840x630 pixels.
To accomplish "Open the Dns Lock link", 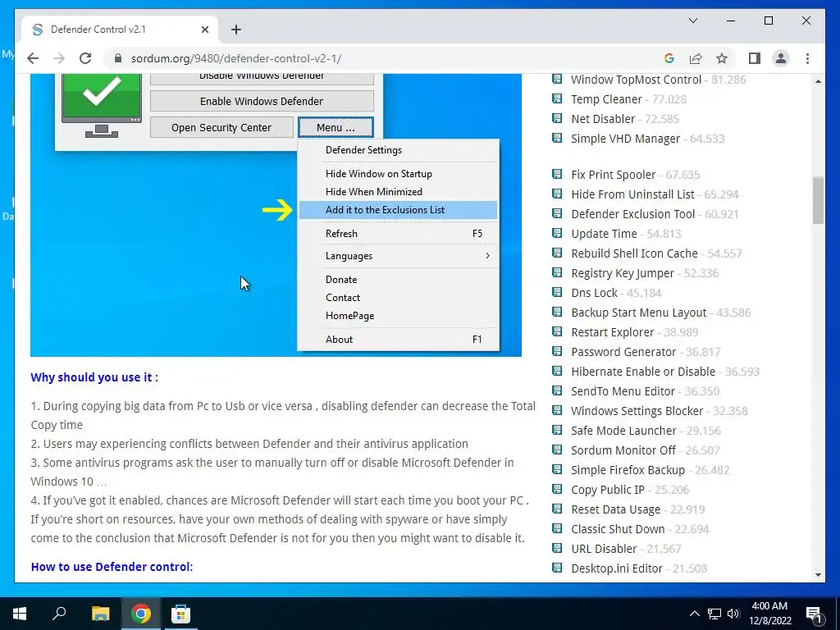I will point(594,293).
